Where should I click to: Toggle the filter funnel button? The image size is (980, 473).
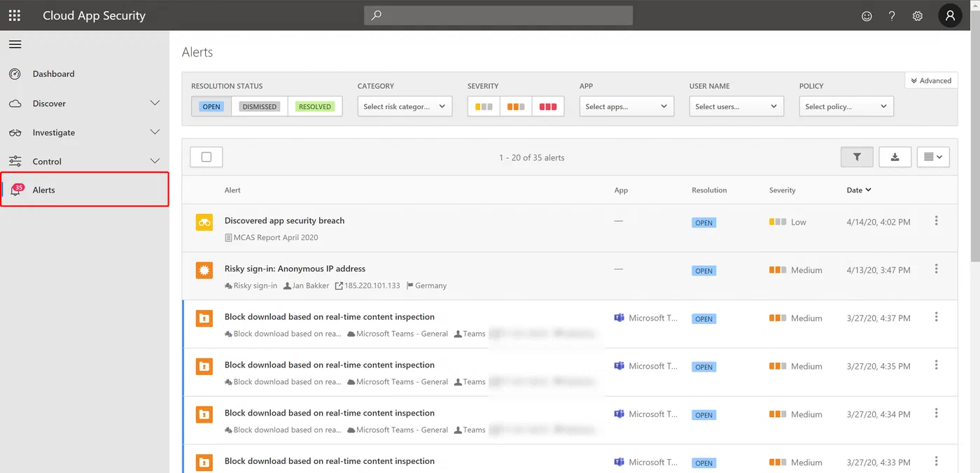tap(857, 157)
